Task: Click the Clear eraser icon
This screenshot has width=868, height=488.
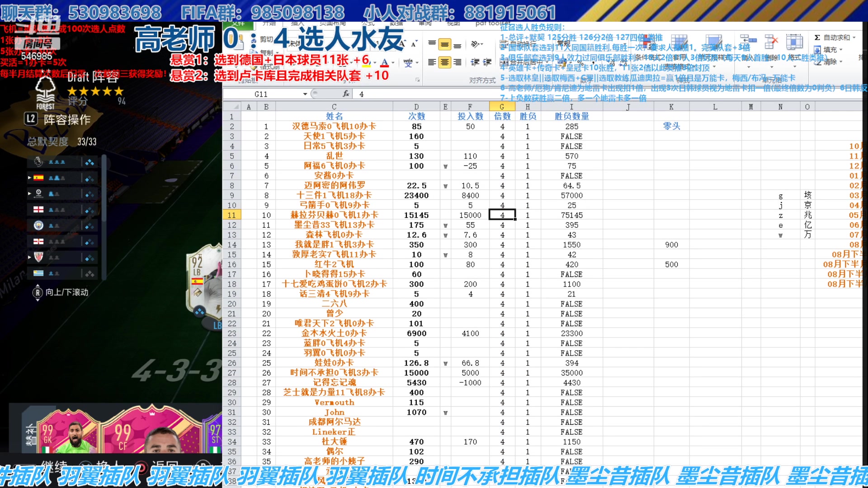Action: pos(817,62)
